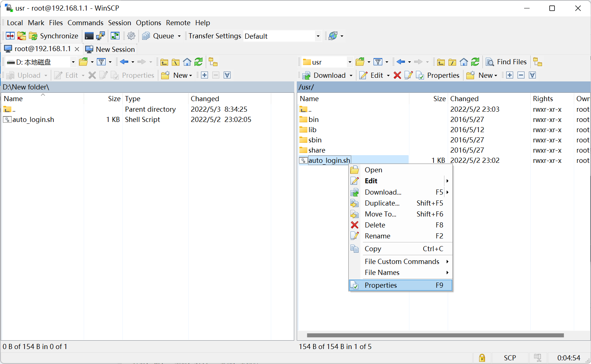Expand the Download button dropdown arrow
The image size is (591, 364).
[x=351, y=76]
